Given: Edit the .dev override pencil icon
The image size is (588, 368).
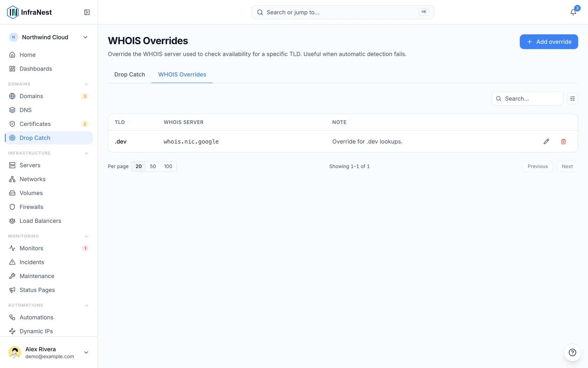Looking at the screenshot, I should pos(546,141).
